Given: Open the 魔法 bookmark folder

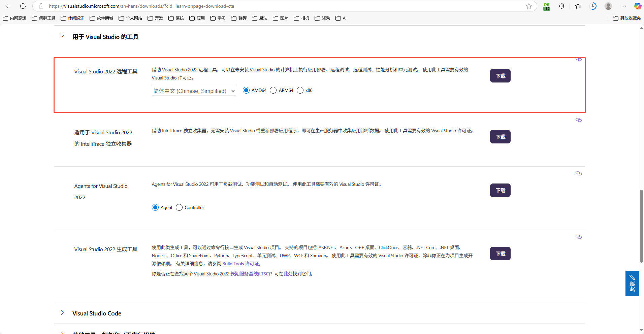Looking at the screenshot, I should [x=260, y=18].
